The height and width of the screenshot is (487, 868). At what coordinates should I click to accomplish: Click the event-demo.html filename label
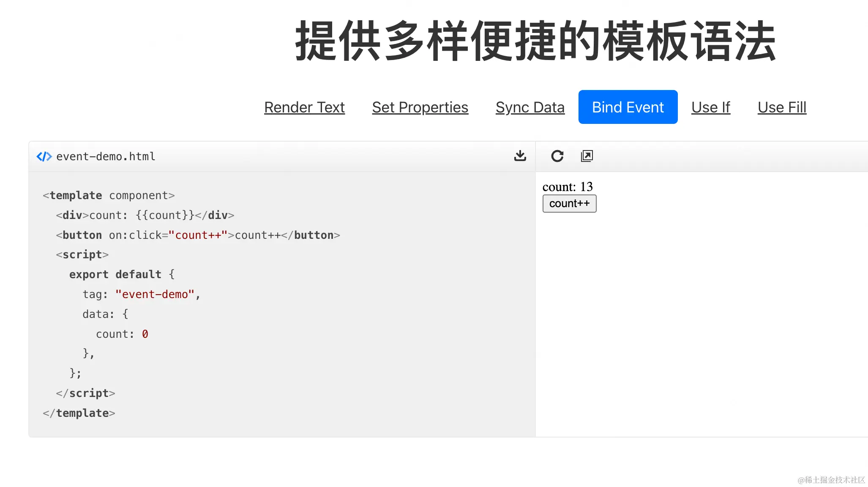106,156
